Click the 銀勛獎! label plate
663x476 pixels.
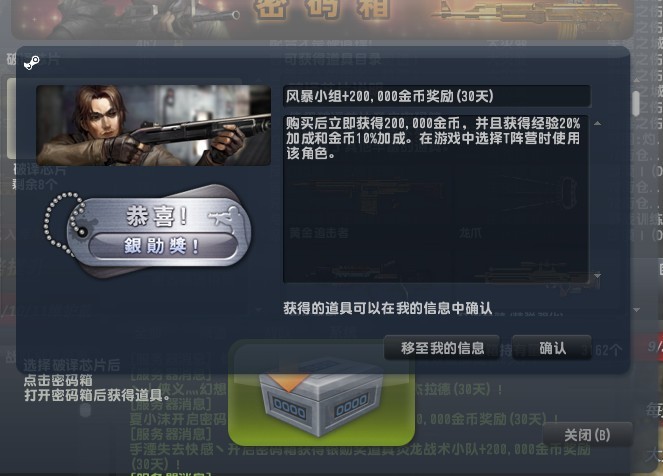[x=163, y=246]
